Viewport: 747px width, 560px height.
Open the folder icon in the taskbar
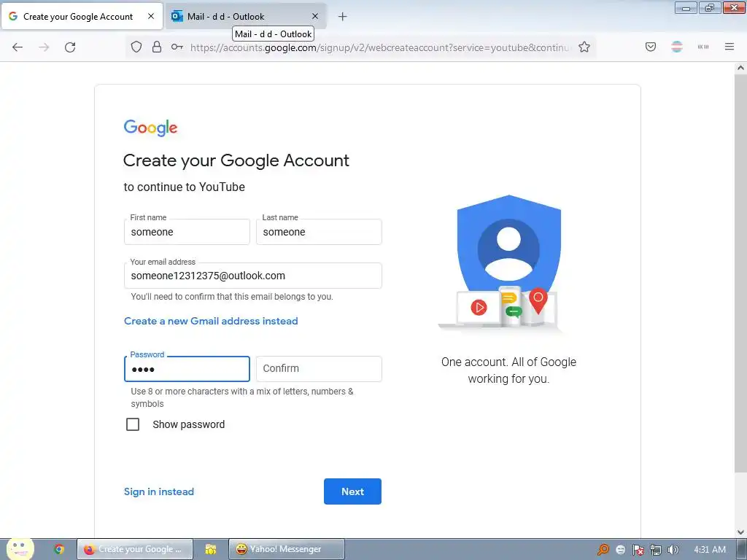point(211,549)
